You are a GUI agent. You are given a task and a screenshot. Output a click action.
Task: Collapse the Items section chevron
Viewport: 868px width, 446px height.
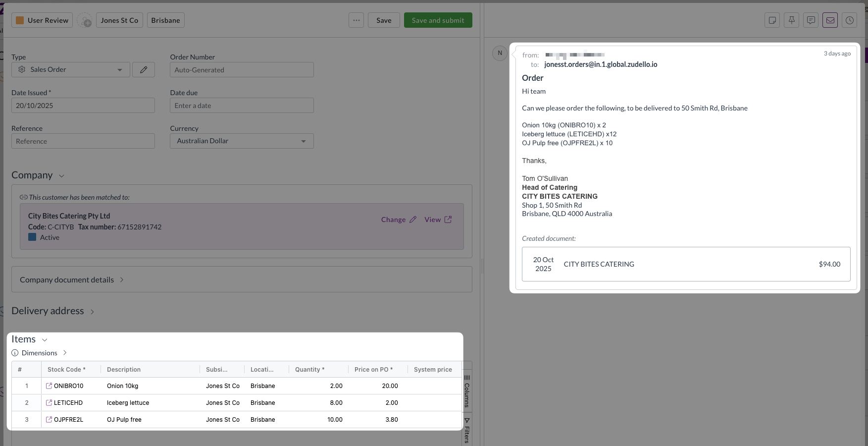pyautogui.click(x=45, y=340)
